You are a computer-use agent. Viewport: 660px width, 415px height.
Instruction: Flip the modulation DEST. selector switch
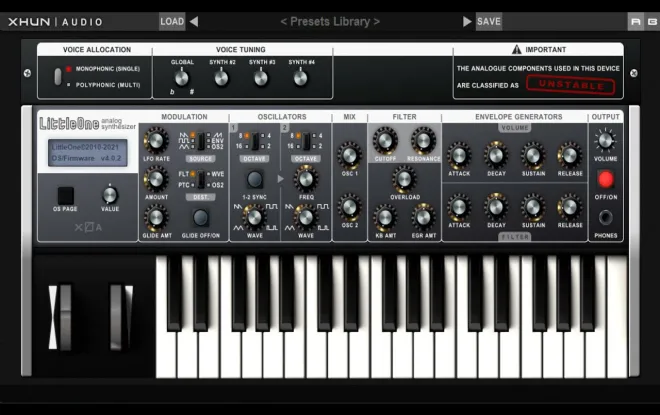(x=201, y=179)
